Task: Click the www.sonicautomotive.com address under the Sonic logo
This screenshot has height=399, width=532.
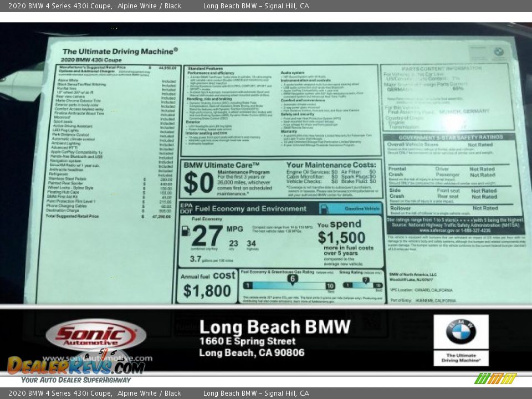Action: [x=98, y=359]
